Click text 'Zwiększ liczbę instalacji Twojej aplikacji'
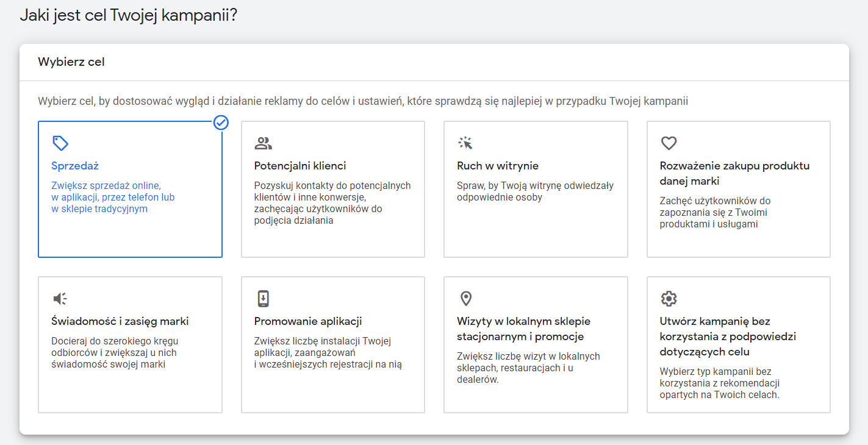The height and width of the screenshot is (445, 868). [328, 352]
